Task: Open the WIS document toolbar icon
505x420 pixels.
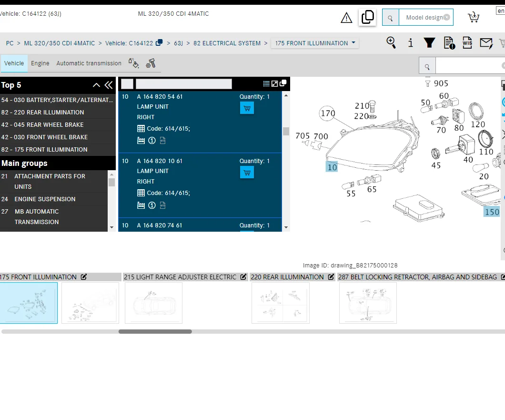Action: tap(467, 42)
